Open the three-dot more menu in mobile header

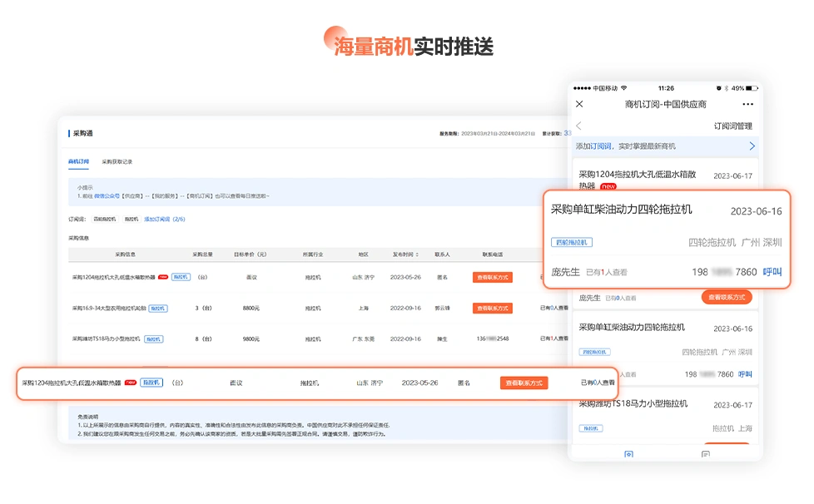tap(747, 104)
